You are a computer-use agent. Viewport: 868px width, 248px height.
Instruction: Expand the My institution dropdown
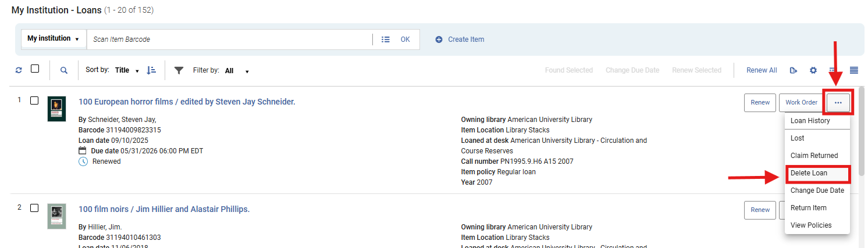pos(53,39)
